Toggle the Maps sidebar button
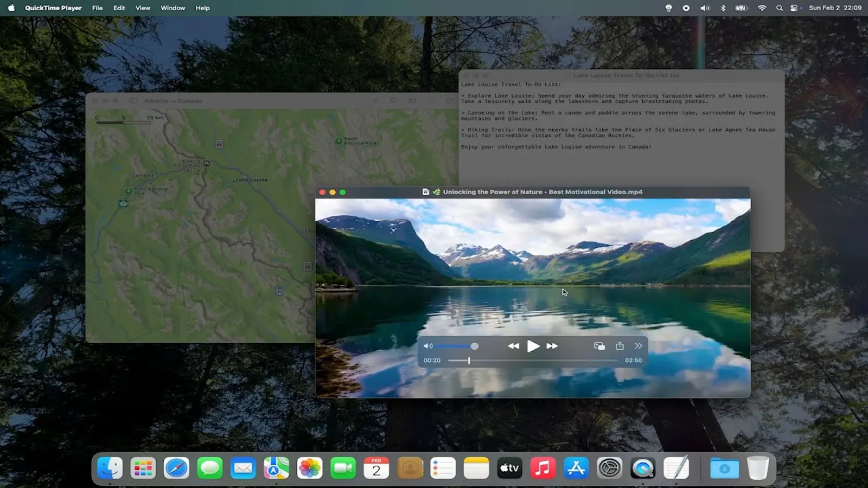The image size is (868, 488). [x=133, y=101]
